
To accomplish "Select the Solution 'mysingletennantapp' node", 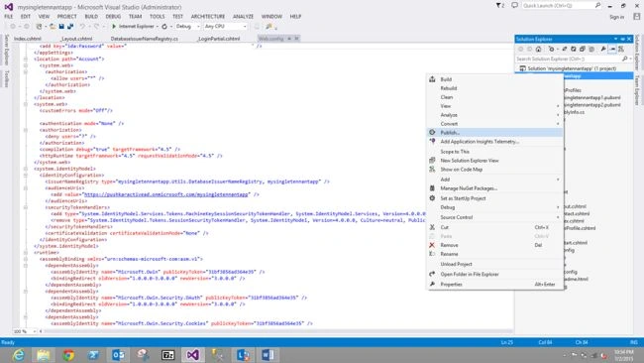I will [572, 68].
